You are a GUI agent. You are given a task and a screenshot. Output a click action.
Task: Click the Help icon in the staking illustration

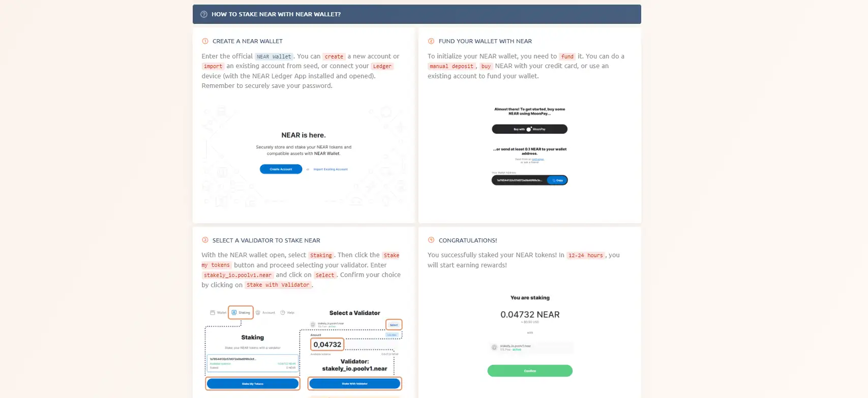(283, 313)
